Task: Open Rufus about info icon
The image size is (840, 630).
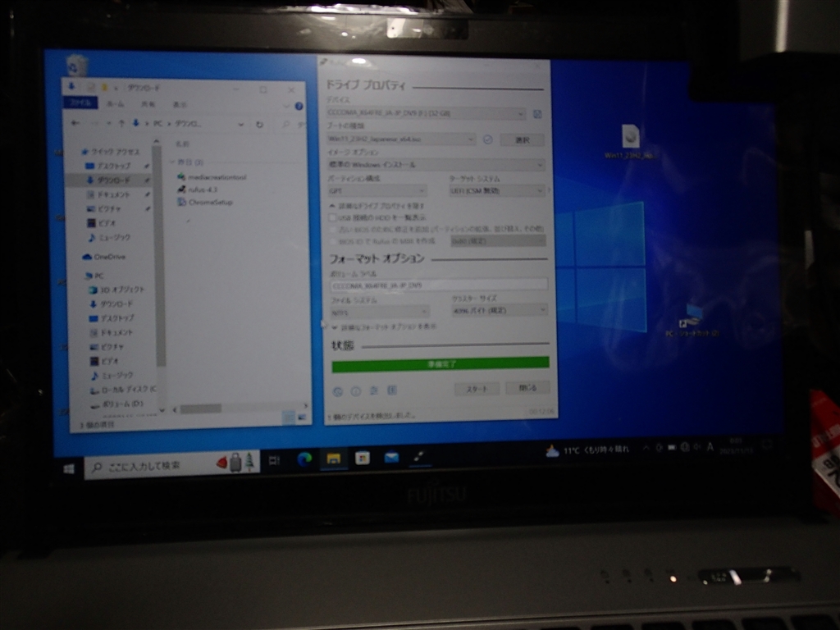Action: click(356, 391)
